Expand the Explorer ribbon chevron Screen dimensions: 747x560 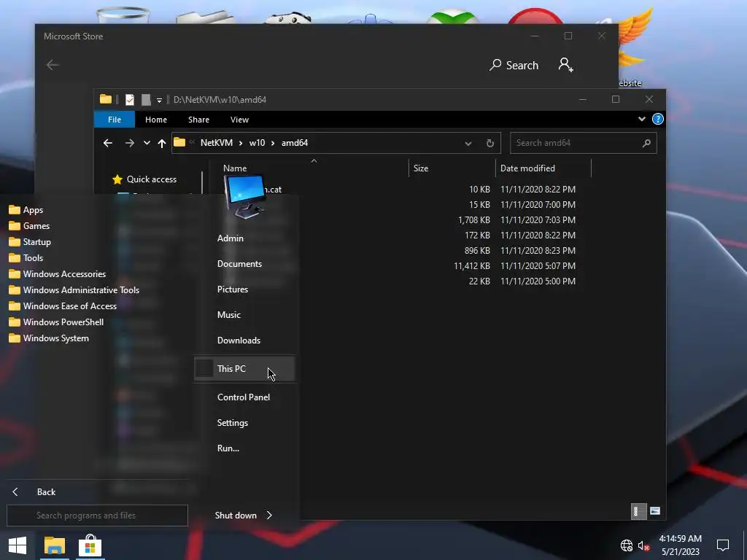click(x=642, y=119)
